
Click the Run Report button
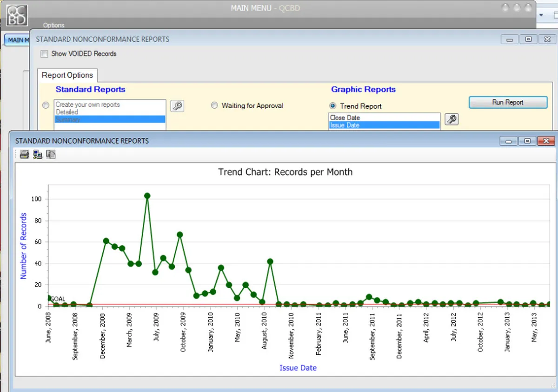pos(508,102)
